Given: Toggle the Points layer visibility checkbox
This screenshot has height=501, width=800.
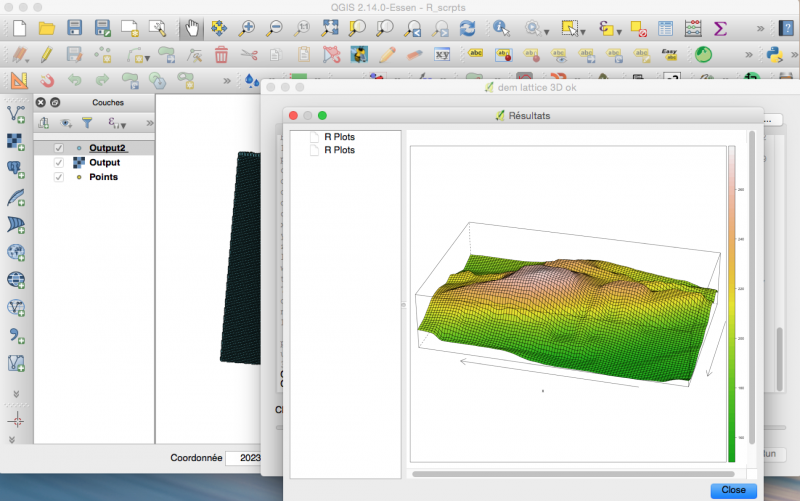Looking at the screenshot, I should click(x=59, y=177).
